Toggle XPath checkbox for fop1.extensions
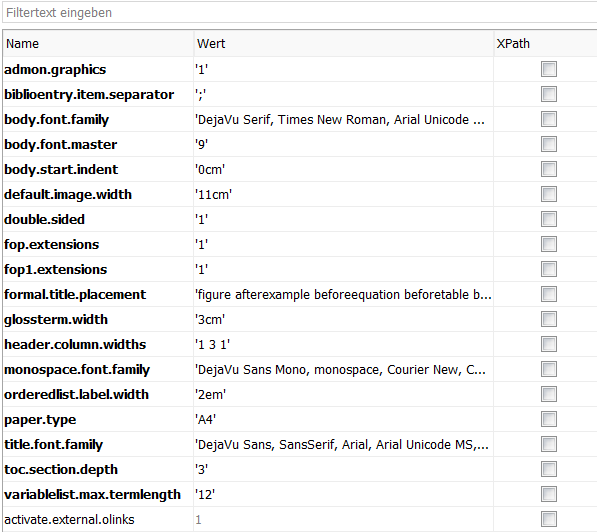597x532 pixels. pyautogui.click(x=549, y=269)
